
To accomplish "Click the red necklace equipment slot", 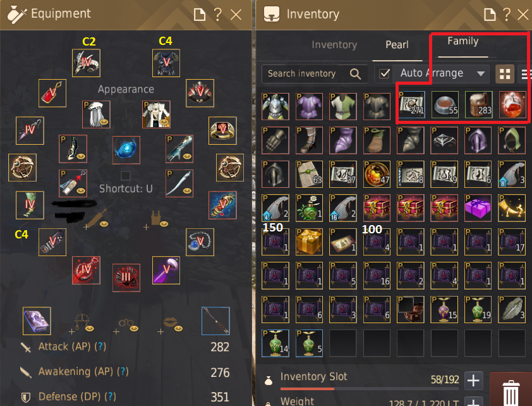I will [52, 93].
